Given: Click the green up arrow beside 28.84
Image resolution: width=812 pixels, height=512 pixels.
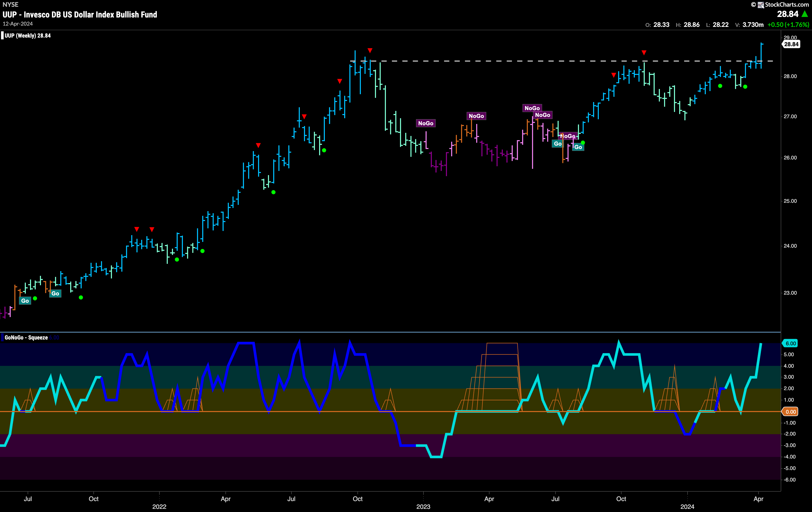Looking at the screenshot, I should (x=805, y=14).
